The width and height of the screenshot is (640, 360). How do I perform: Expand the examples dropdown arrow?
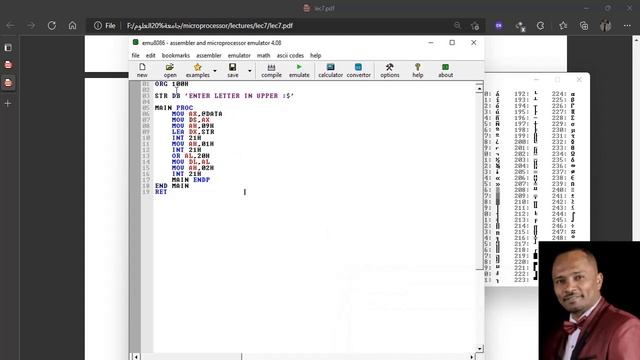tap(215, 71)
